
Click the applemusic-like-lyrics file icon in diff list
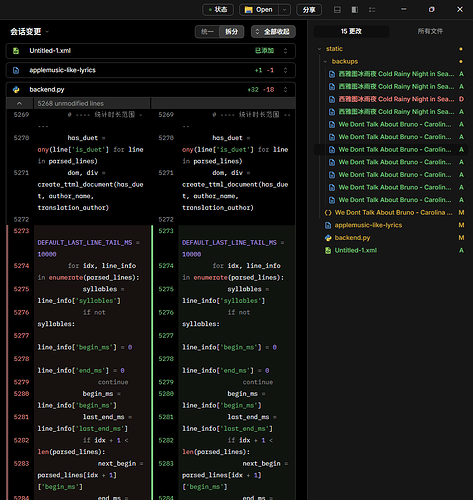[x=16, y=70]
